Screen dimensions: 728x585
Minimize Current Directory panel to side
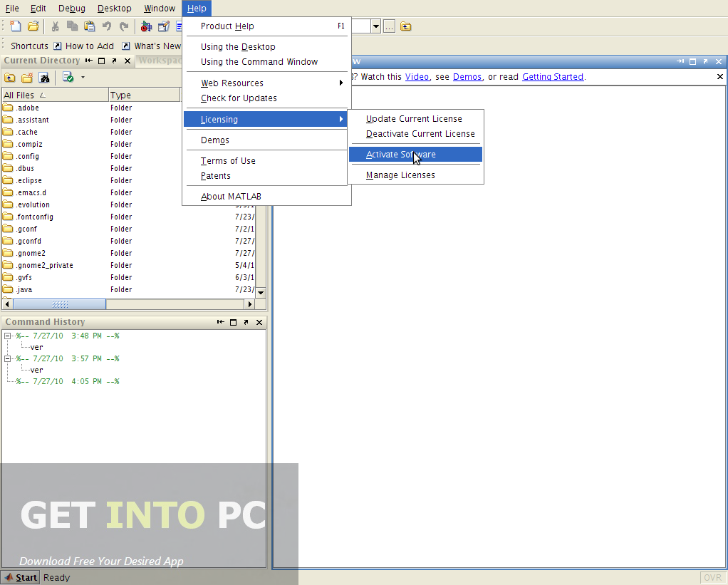pyautogui.click(x=88, y=61)
